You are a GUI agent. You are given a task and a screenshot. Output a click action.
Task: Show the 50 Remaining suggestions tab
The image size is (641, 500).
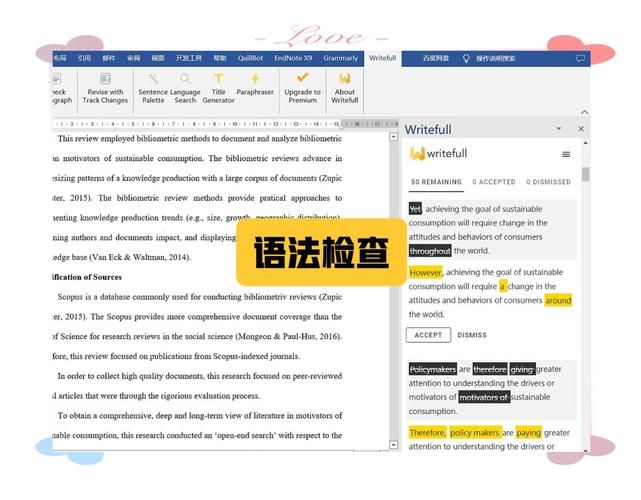pyautogui.click(x=436, y=182)
